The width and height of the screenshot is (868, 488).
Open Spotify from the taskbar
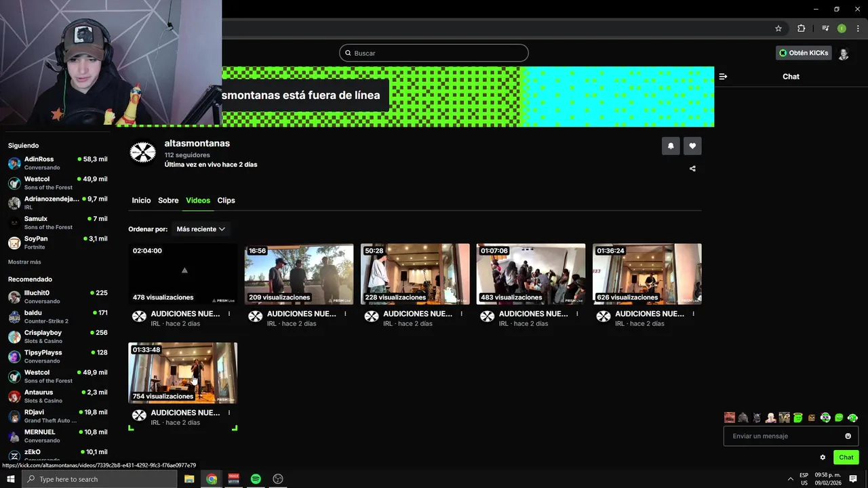(x=256, y=479)
